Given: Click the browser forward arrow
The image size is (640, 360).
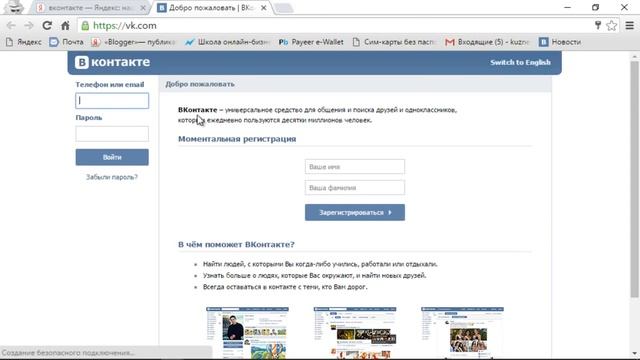Looking at the screenshot, I should click(x=29, y=25).
